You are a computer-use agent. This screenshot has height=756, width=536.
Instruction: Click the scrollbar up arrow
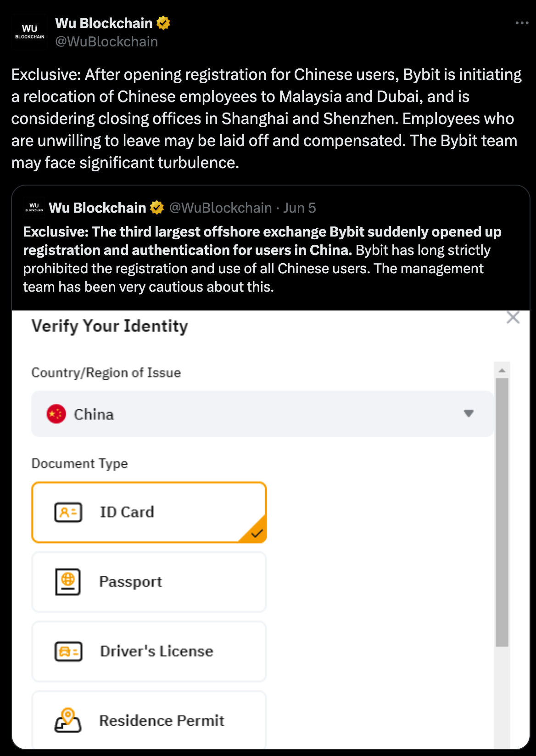click(x=502, y=370)
